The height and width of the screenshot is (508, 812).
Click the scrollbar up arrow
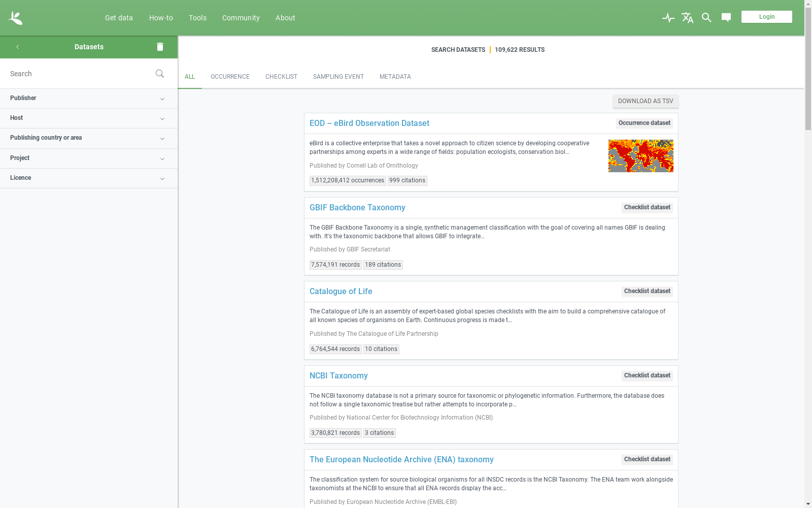pos(808,4)
